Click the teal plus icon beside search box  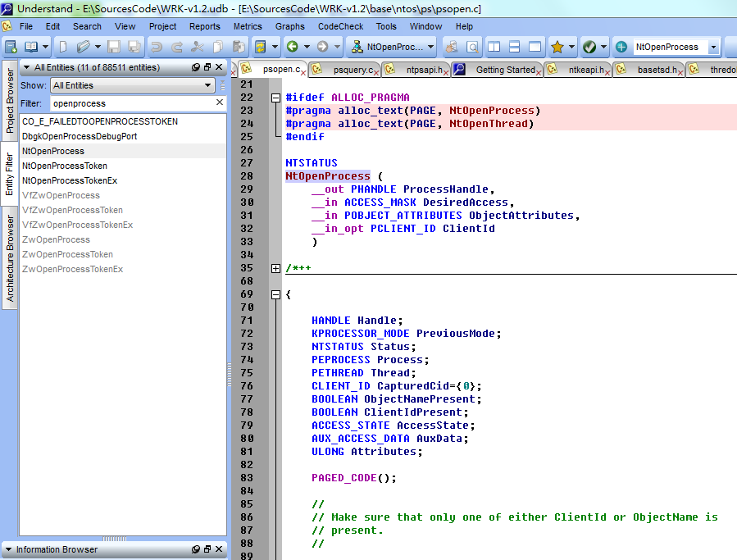click(x=621, y=47)
